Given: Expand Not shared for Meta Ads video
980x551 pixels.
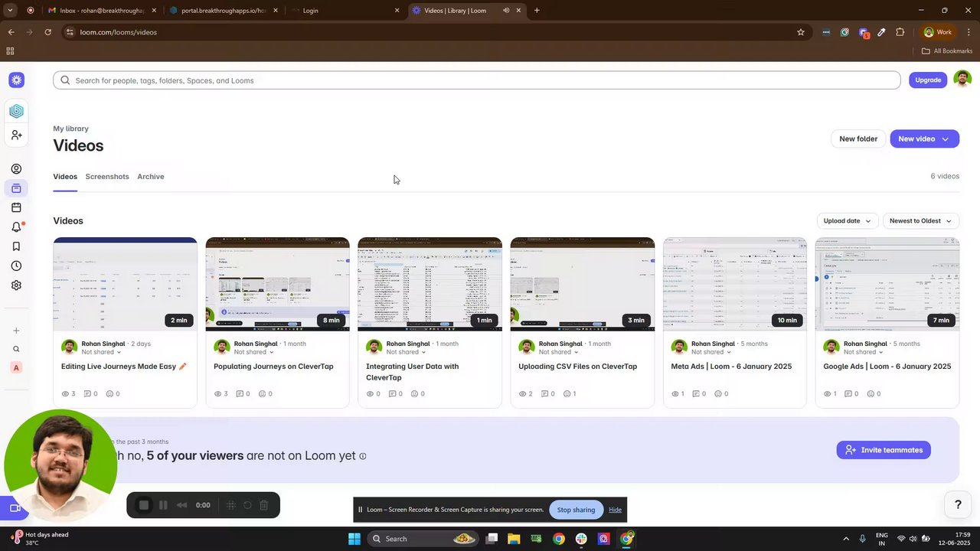Looking at the screenshot, I should coord(711,352).
